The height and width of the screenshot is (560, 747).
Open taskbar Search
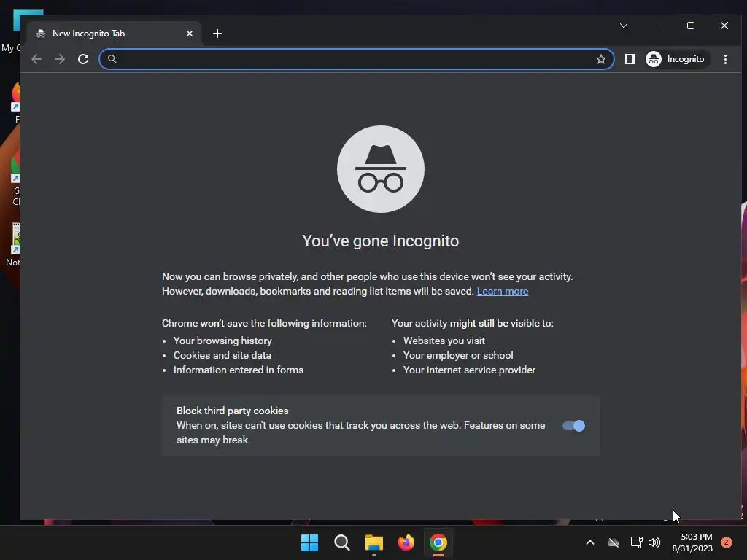click(x=341, y=542)
